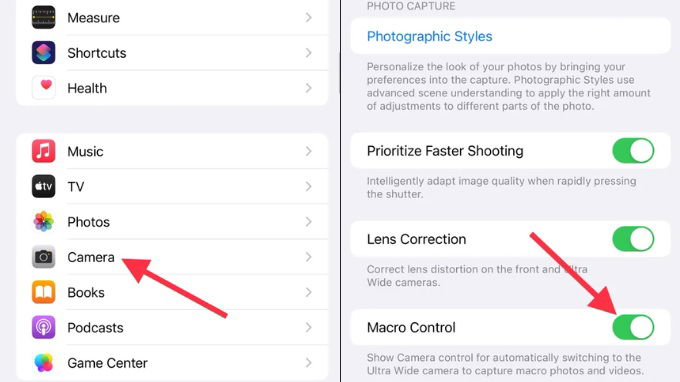Click the chevron next to Podcasts
The image size is (680, 382).
click(x=308, y=327)
